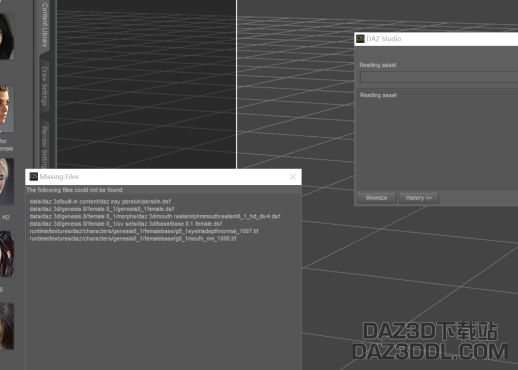Click the DS icon in Missing Files title bar
The height and width of the screenshot is (370, 518).
pyautogui.click(x=34, y=176)
